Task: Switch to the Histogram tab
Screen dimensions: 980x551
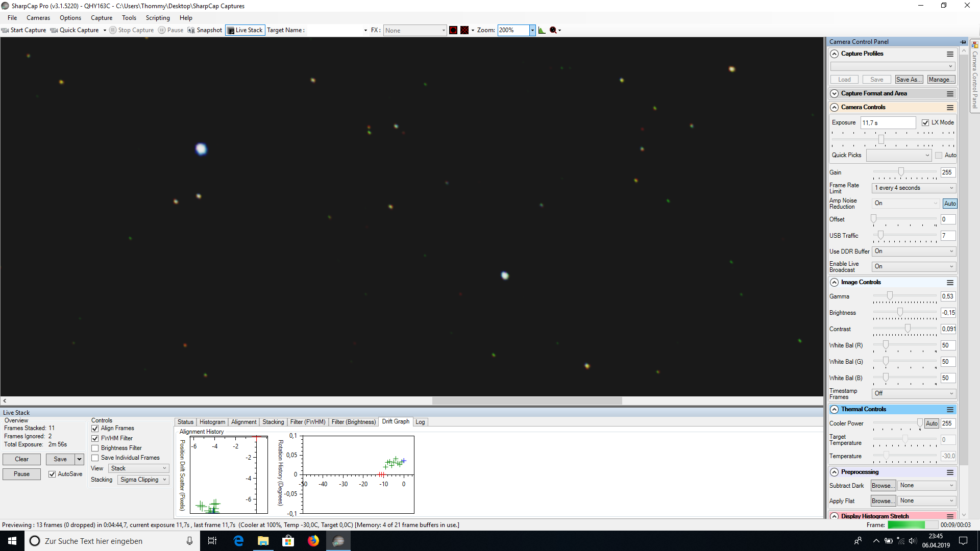Action: tap(212, 422)
